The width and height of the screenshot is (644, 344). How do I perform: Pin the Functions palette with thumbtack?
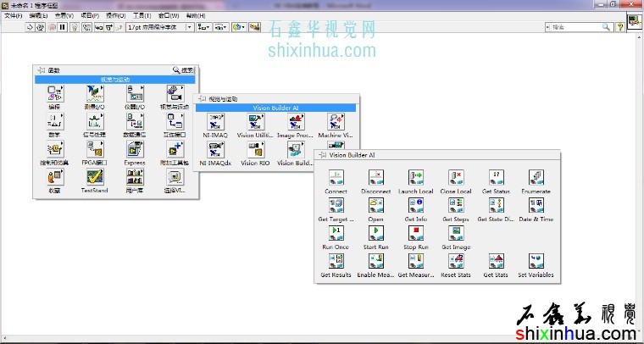[41, 70]
